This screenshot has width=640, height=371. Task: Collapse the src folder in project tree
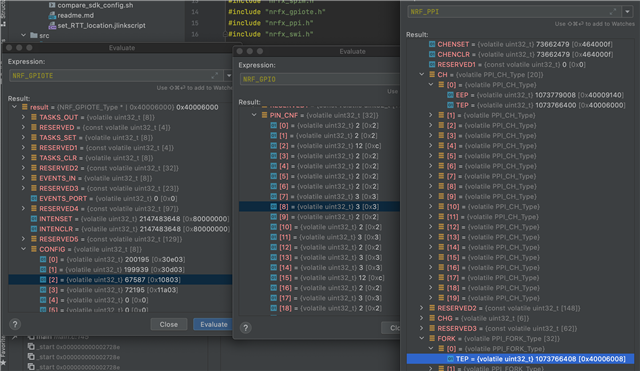point(23,36)
